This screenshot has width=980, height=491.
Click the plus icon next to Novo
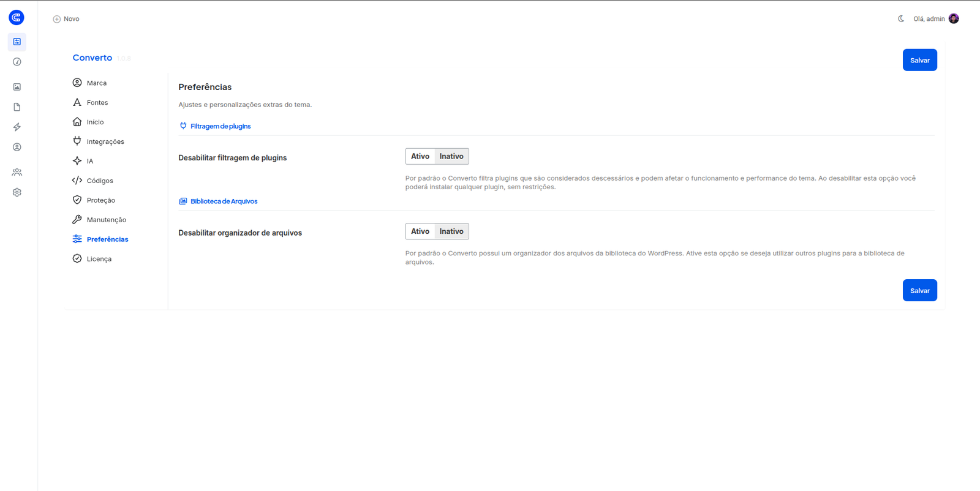coord(57,19)
